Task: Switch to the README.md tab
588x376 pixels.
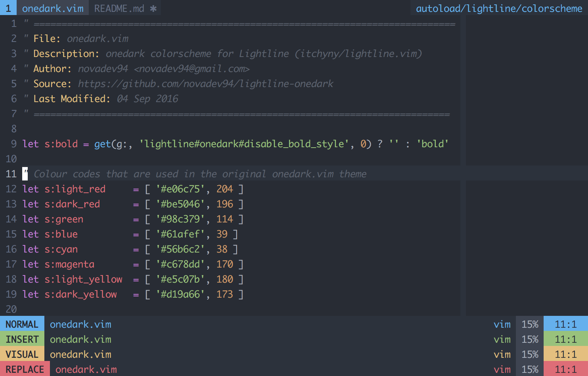Action: coord(125,8)
